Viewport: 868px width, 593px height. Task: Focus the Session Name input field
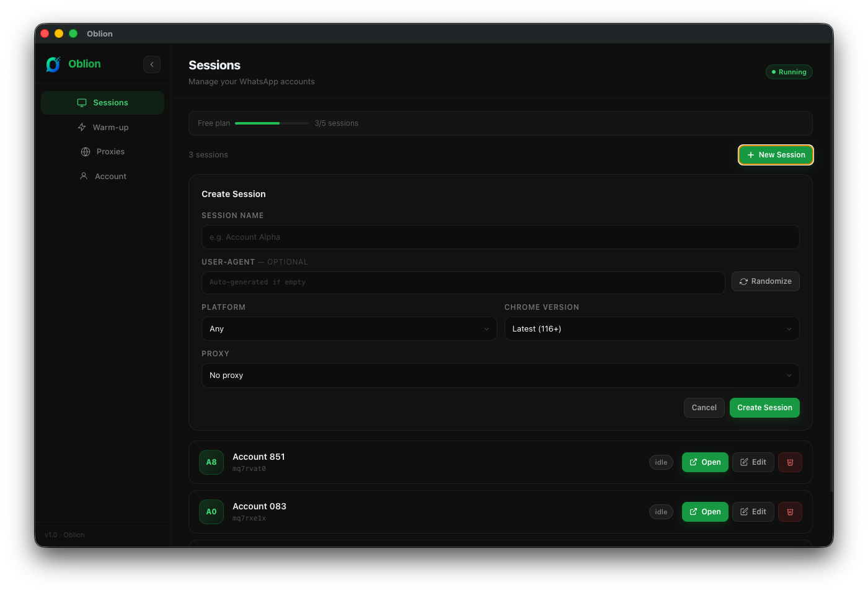[500, 237]
